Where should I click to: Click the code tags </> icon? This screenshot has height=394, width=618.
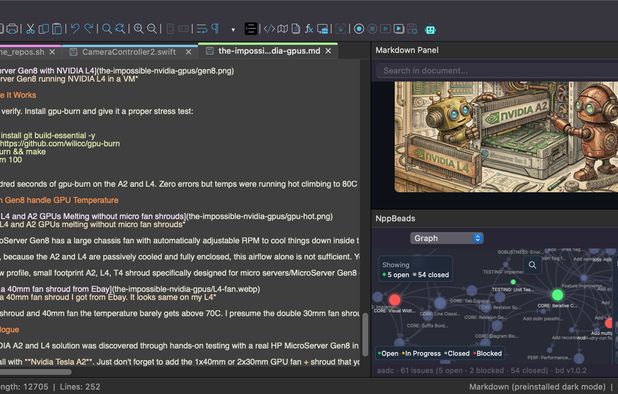pyautogui.click(x=269, y=29)
